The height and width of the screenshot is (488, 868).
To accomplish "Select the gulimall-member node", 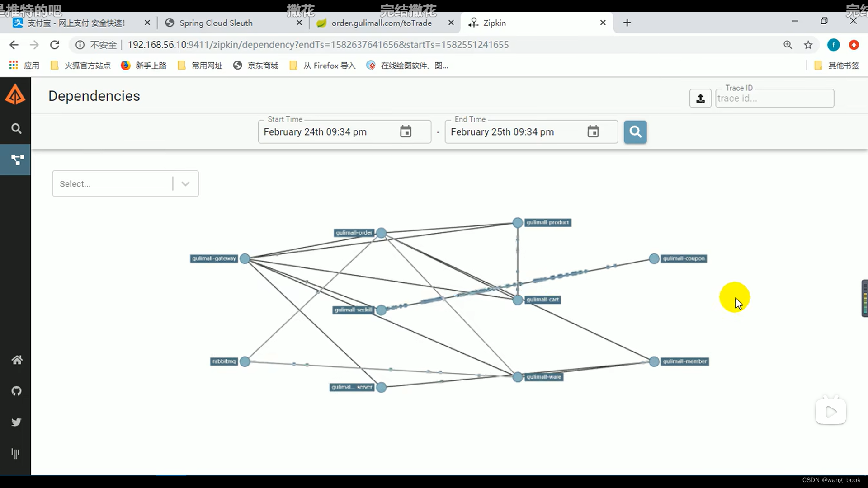I will tap(654, 361).
